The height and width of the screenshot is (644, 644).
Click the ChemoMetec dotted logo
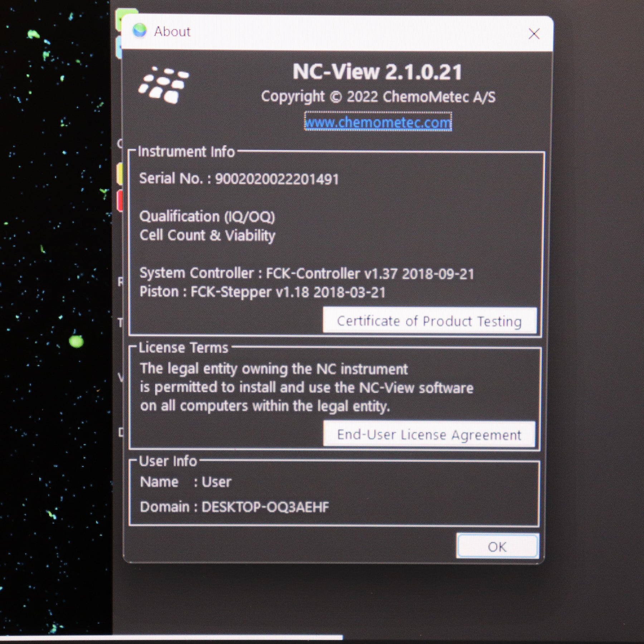coord(164,85)
